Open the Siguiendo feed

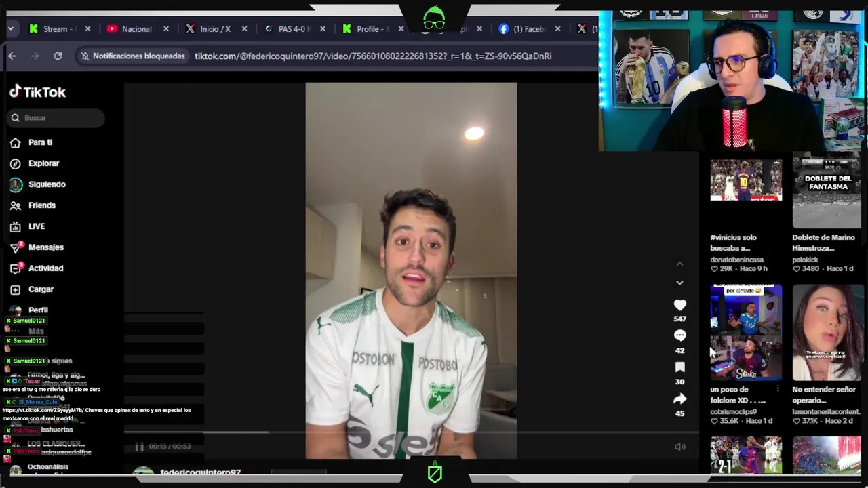tap(47, 184)
